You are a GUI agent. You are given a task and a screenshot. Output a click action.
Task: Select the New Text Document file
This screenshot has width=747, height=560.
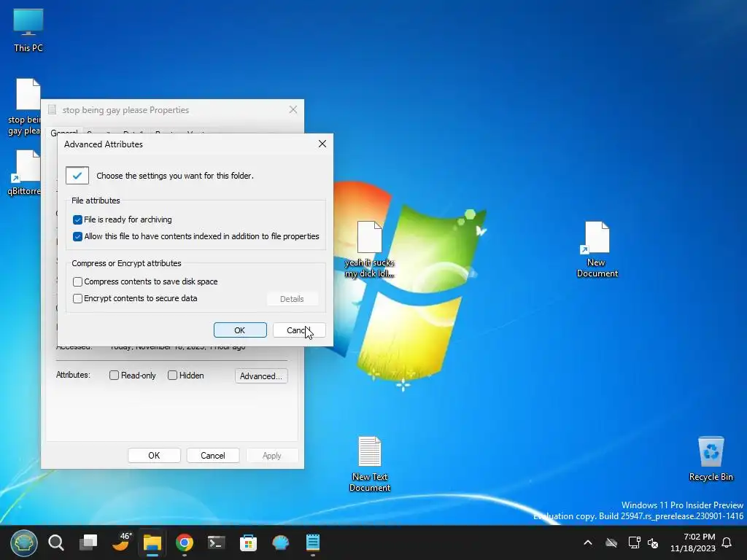click(370, 464)
